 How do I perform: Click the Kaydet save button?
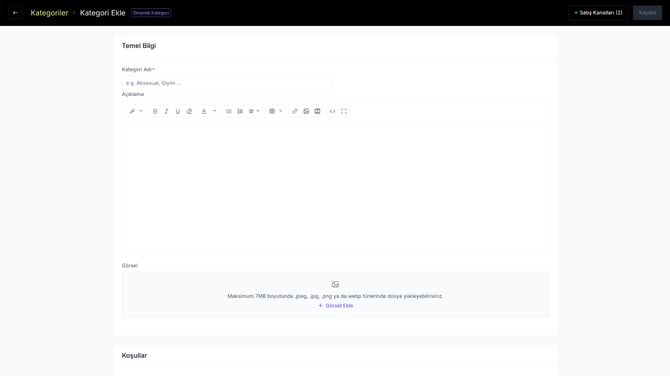tap(647, 13)
